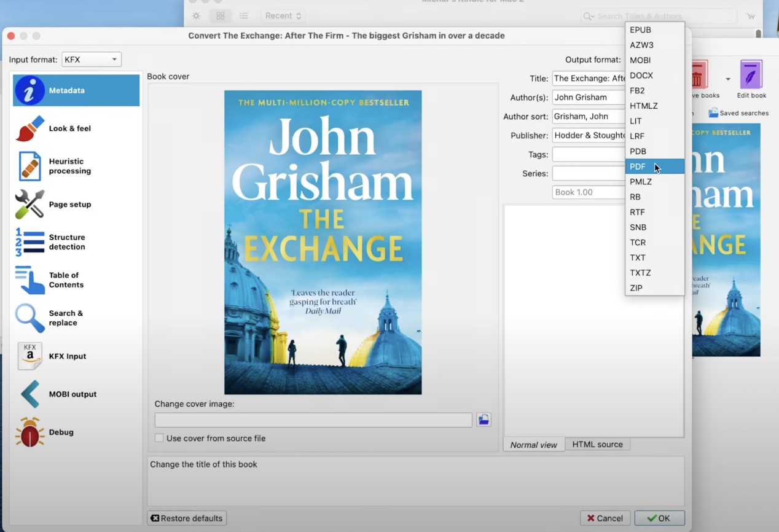The width and height of the screenshot is (779, 532).
Task: Choose RB from the output format list
Action: (x=655, y=197)
